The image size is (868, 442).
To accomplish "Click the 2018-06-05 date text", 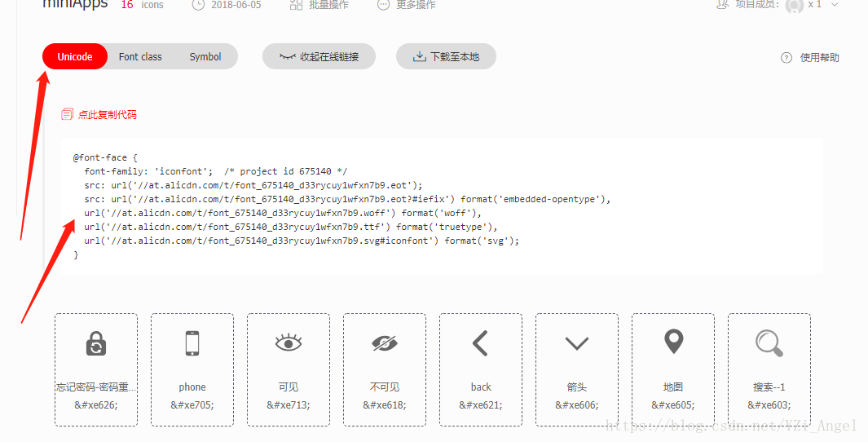I will (x=236, y=5).
